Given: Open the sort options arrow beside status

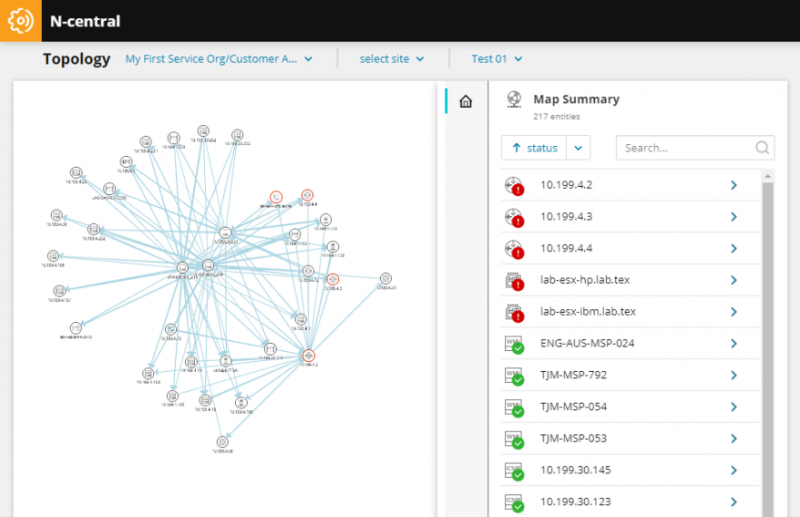Looking at the screenshot, I should point(578,148).
